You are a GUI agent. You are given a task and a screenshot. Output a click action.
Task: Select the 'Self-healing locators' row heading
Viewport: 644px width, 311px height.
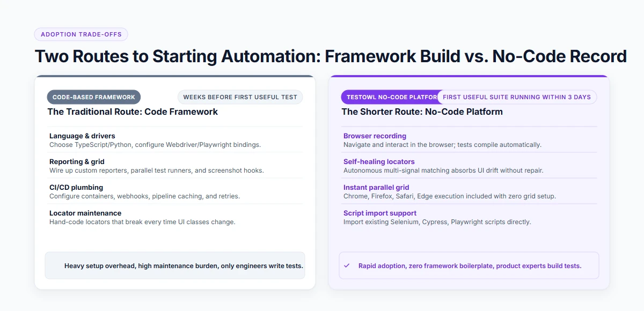[x=379, y=161]
